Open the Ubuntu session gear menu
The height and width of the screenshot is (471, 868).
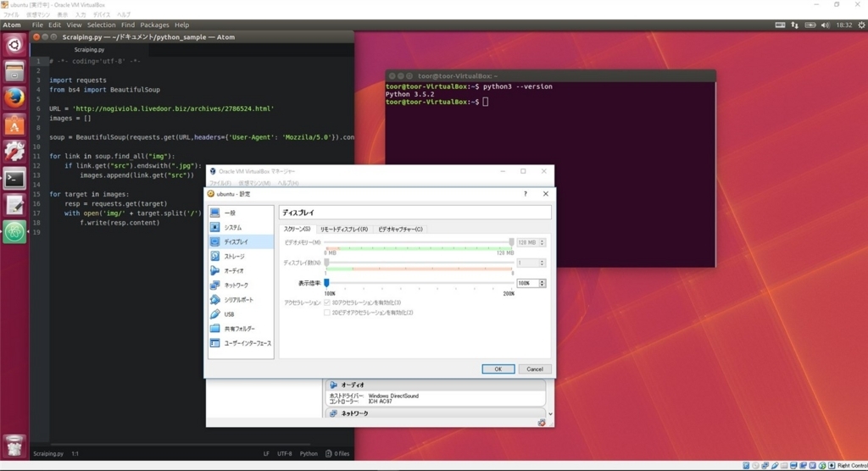[x=861, y=25]
